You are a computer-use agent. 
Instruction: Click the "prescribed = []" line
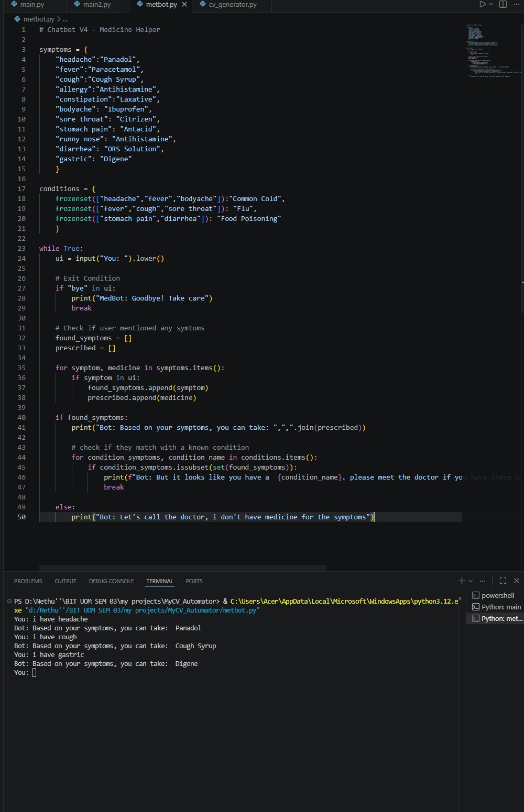click(85, 348)
